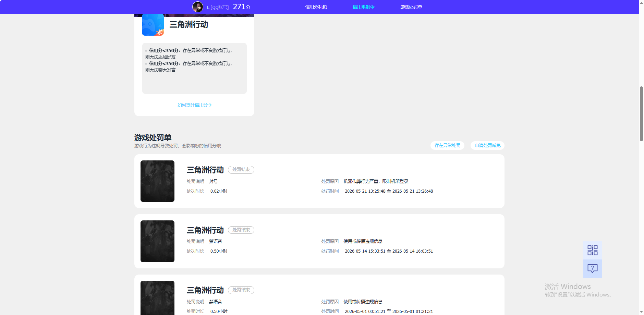Click the 处罚结束 badge on the 2026-05-01 card

(x=241, y=290)
